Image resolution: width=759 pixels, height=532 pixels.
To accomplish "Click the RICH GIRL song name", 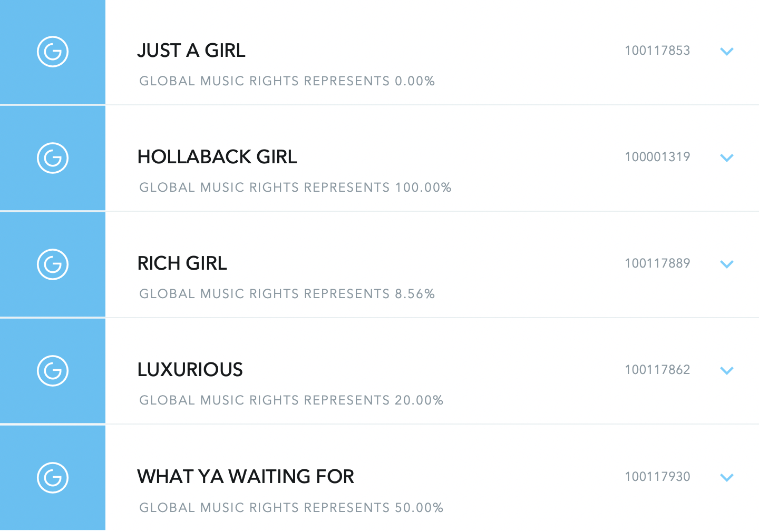I will (182, 263).
